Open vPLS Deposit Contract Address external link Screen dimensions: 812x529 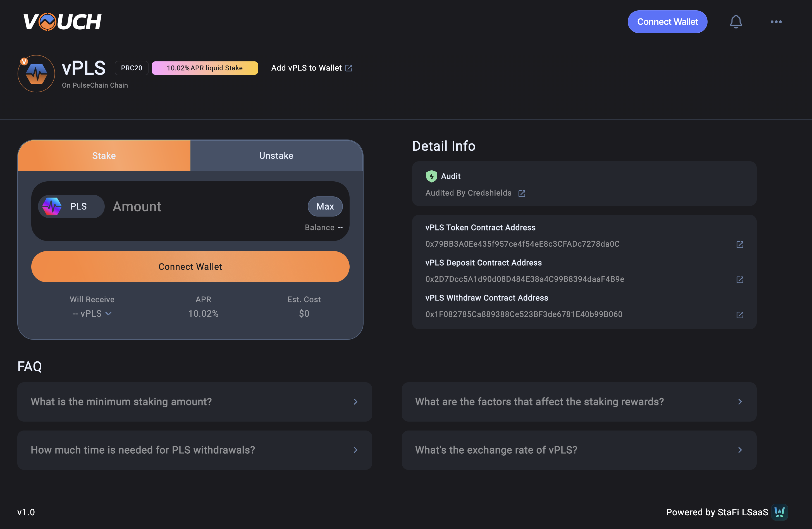(740, 280)
